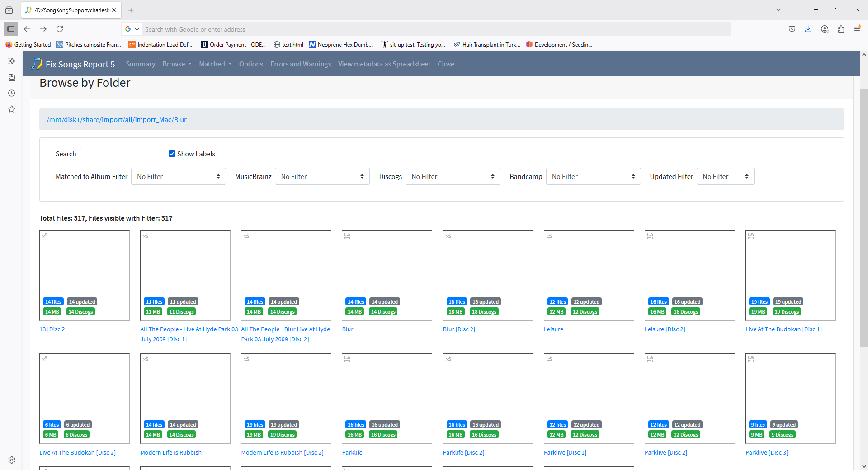Open the 13 [Disc 2] album link
The width and height of the screenshot is (868, 470).
[x=53, y=329]
